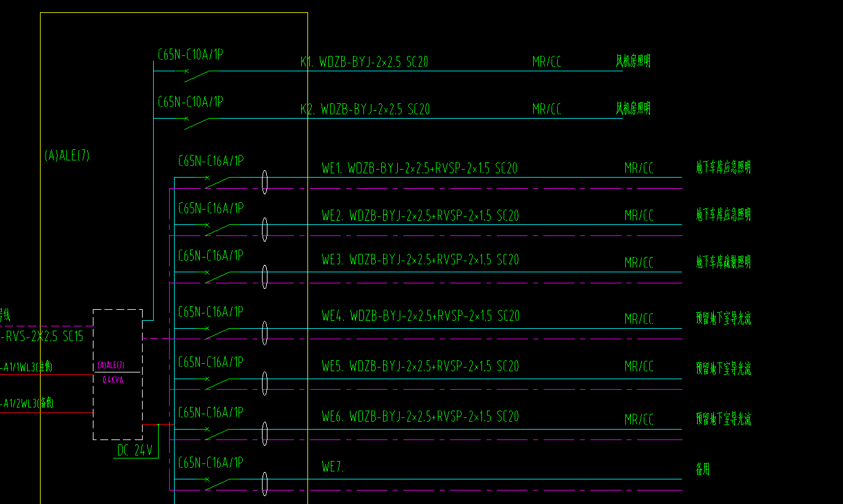843x504 pixels.
Task: Select the ellipse cable marker on WE3 line
Action: [x=264, y=277]
